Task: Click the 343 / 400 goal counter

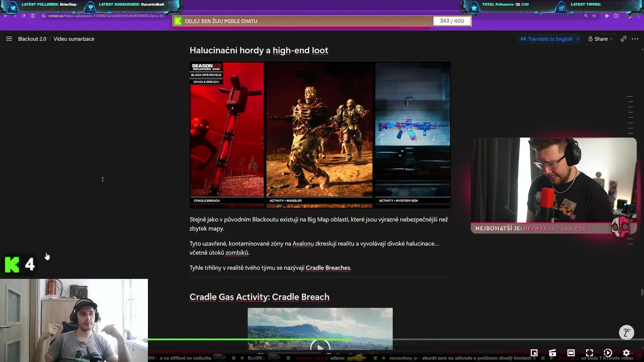Action: tap(452, 21)
